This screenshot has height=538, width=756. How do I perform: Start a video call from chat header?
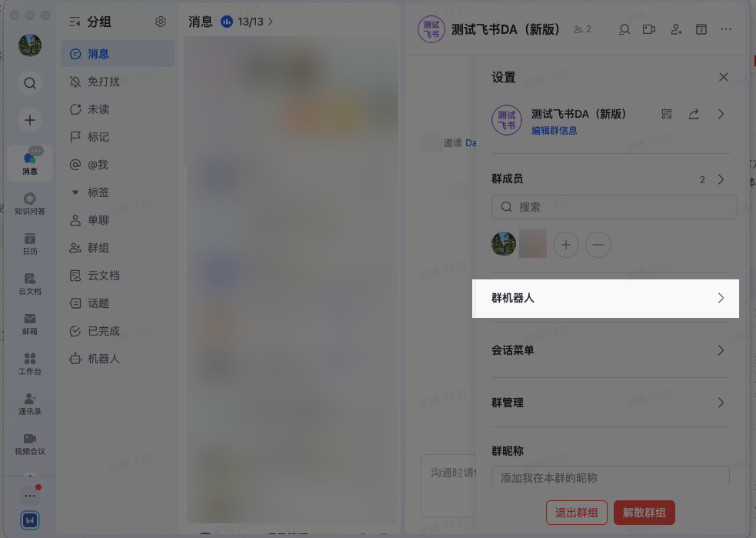[x=649, y=29]
